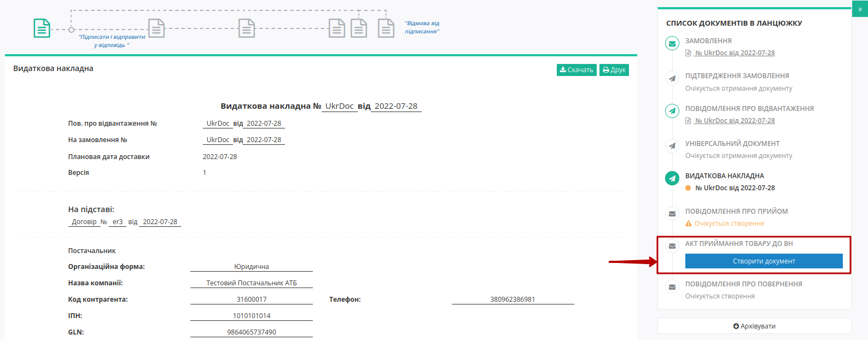Viewport: 868px width, 340px height.
Task: Click planned delivery date value 2022-07-28
Action: click(x=220, y=157)
